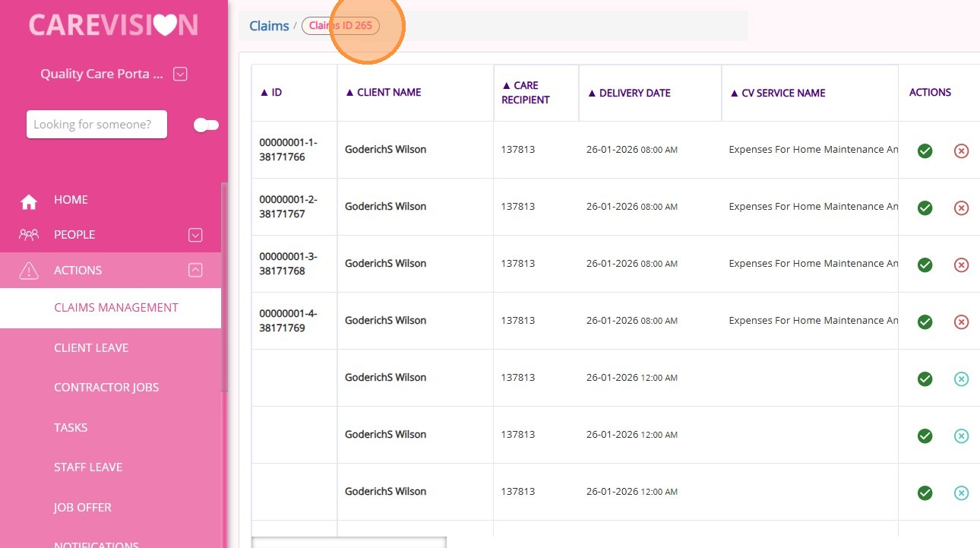The image size is (980, 548).
Task: Click delivery date in claim 00000001-4-38171769 row
Action: (x=632, y=321)
